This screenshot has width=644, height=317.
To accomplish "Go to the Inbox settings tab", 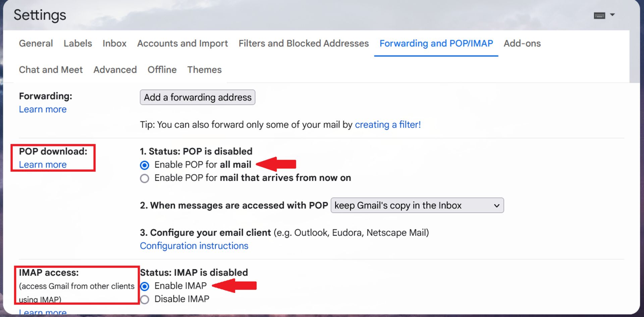I will pyautogui.click(x=114, y=43).
